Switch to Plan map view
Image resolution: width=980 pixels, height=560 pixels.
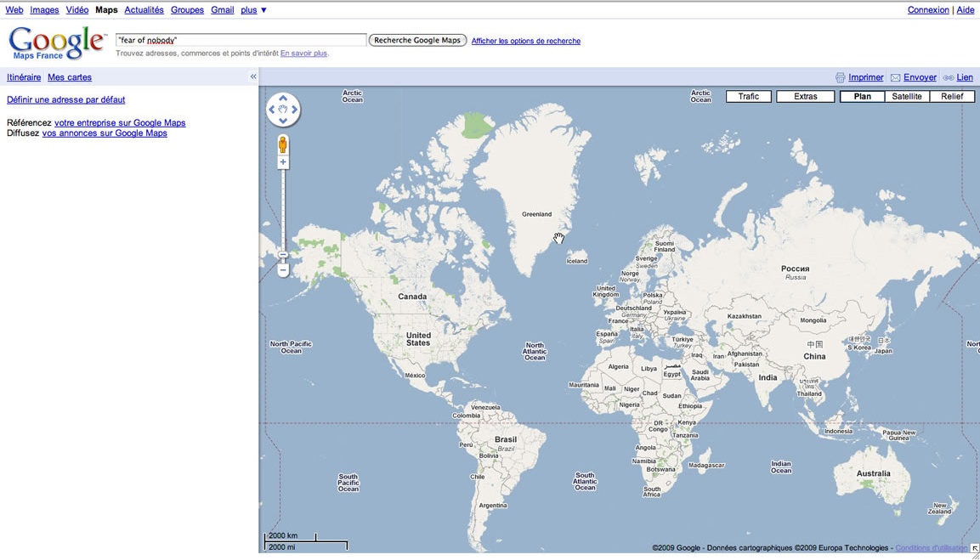click(863, 96)
